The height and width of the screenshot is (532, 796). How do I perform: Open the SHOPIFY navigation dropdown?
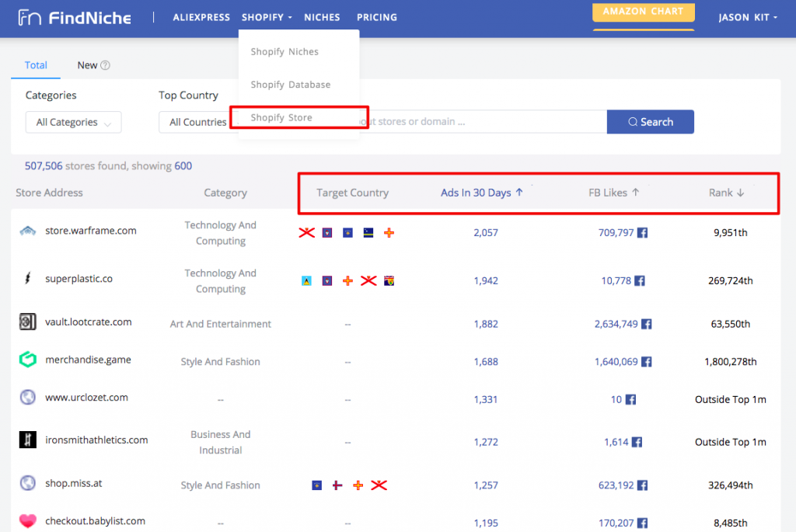click(267, 17)
